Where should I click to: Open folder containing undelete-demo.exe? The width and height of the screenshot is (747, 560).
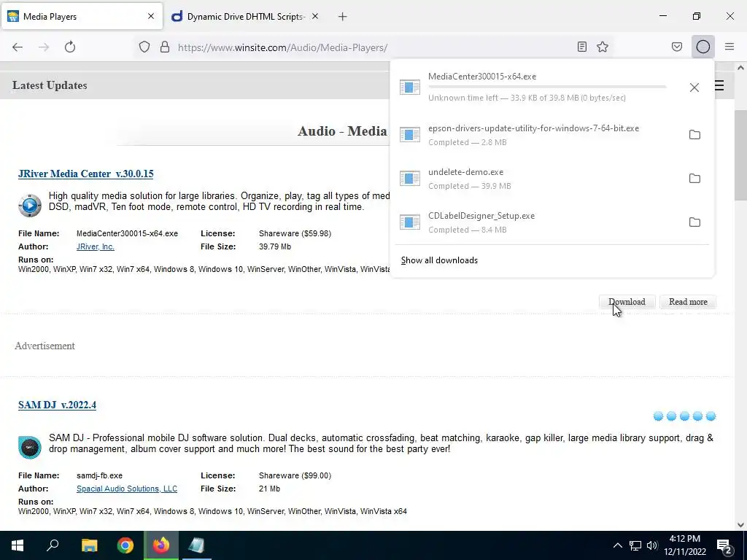click(x=694, y=179)
